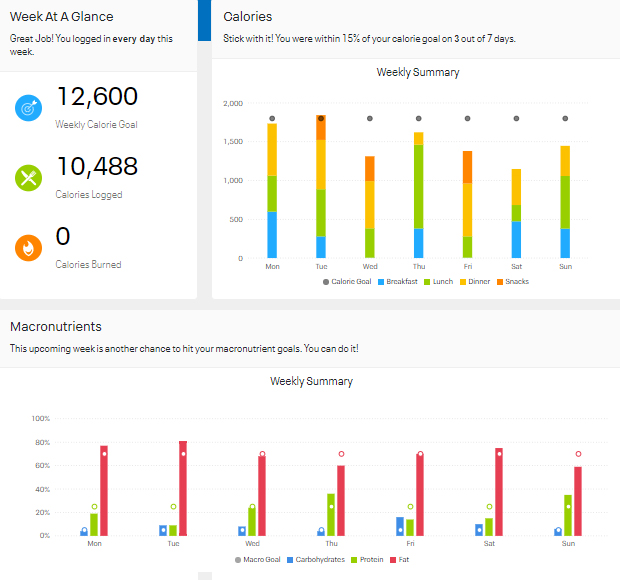Click the Calories Logged fork-and-knife icon
The height and width of the screenshot is (580, 620).
pos(28,178)
